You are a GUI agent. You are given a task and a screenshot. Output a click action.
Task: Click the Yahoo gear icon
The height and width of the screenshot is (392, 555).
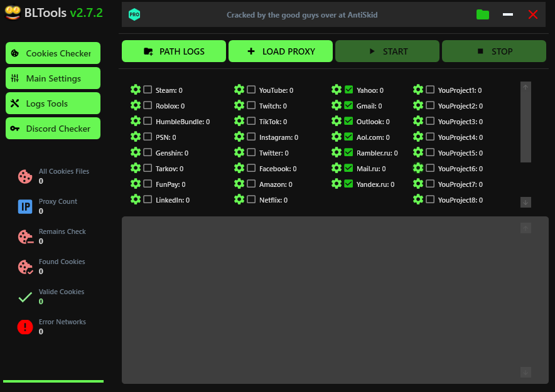click(x=337, y=90)
